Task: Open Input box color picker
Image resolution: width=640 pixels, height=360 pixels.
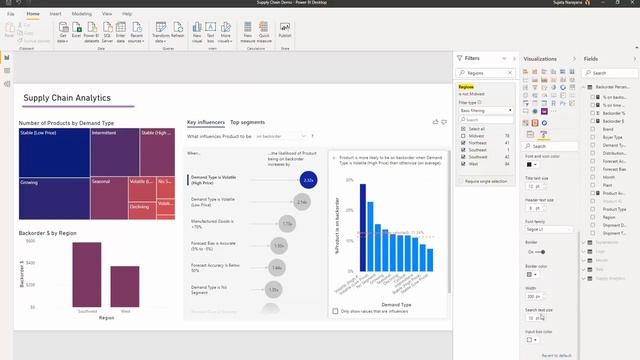Action: [x=531, y=340]
